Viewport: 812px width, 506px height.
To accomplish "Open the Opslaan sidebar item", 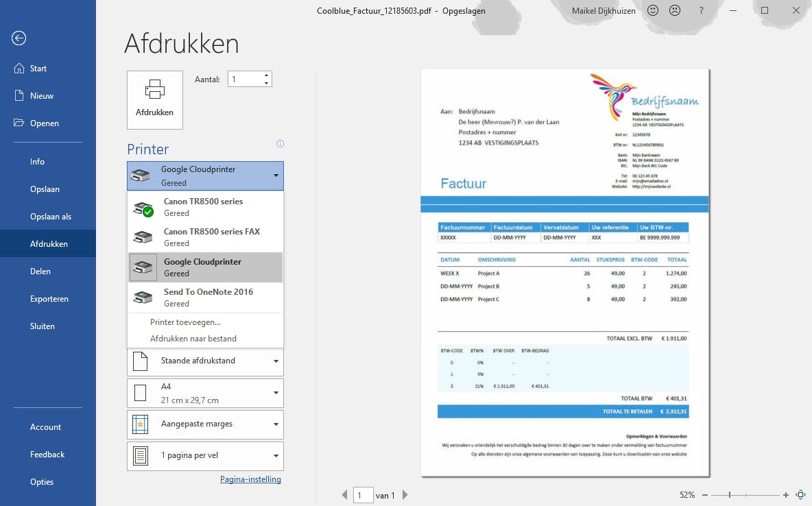I will click(x=47, y=189).
